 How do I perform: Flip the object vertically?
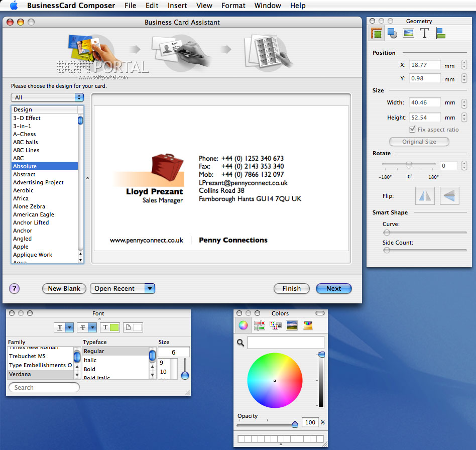coord(449,196)
